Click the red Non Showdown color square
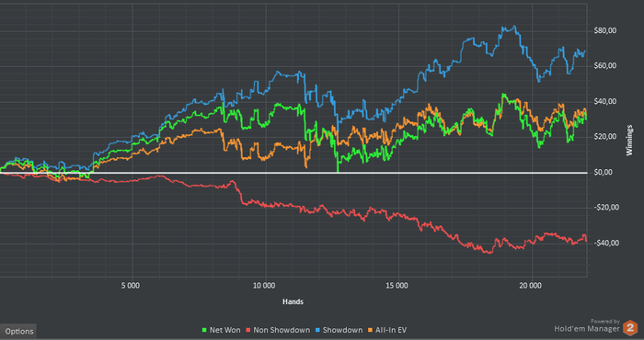The image size is (644, 340). coord(248,330)
